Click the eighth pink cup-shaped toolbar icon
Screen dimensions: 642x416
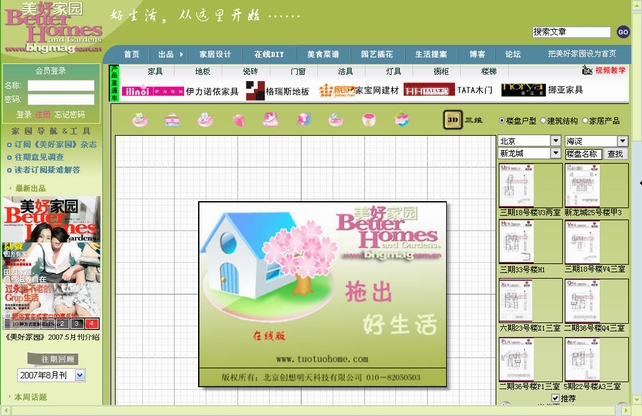tap(369, 120)
